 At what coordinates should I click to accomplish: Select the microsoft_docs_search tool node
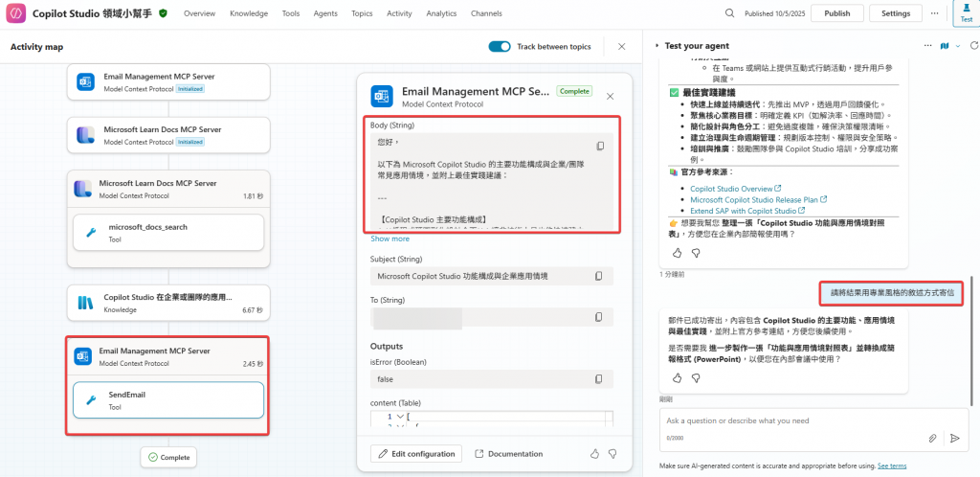click(168, 232)
